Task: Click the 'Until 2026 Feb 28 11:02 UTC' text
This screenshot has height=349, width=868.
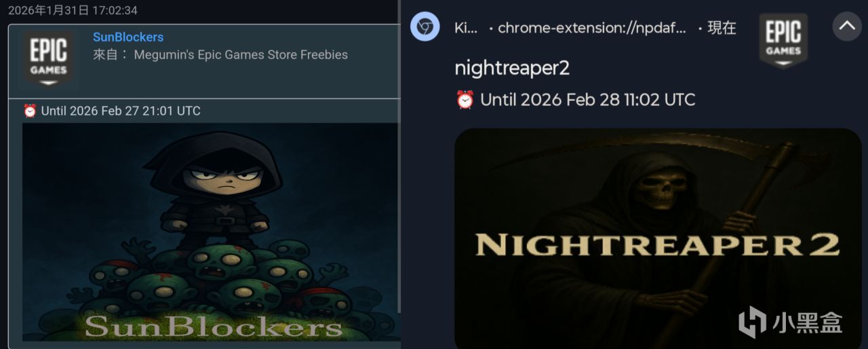Action: pyautogui.click(x=588, y=100)
